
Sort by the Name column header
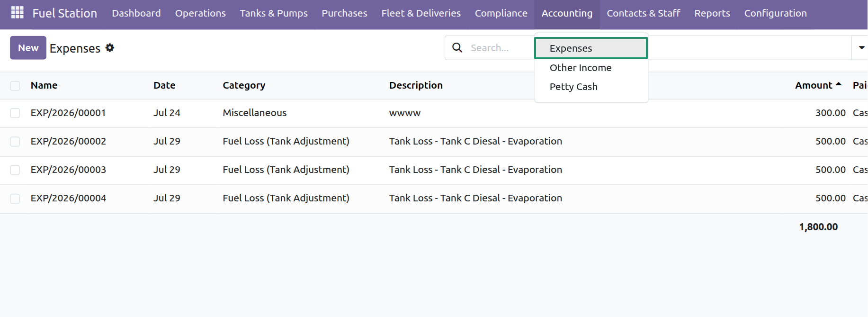coord(44,85)
